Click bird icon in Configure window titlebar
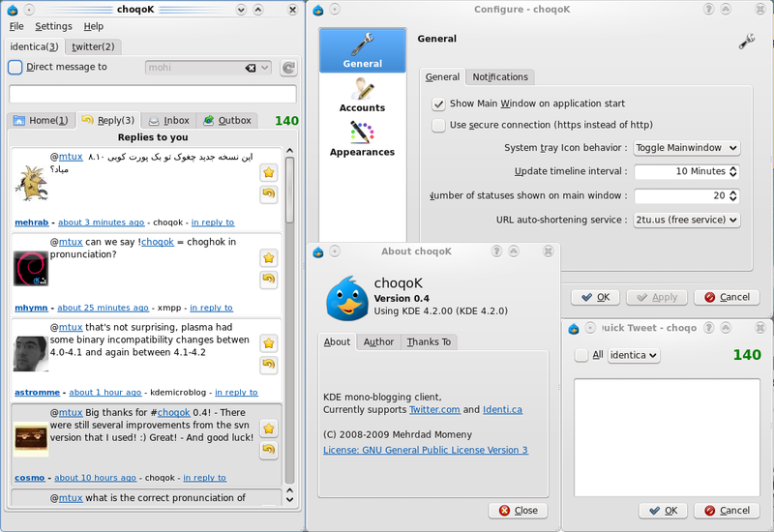774x532 pixels. tap(318, 10)
